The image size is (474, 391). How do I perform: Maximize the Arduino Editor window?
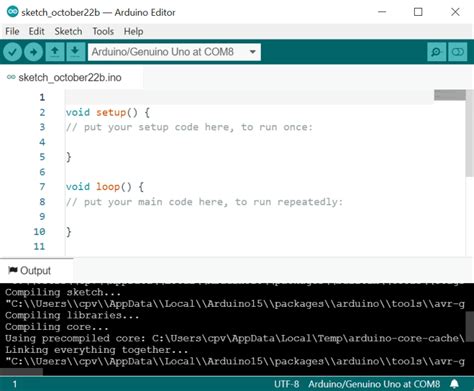418,12
